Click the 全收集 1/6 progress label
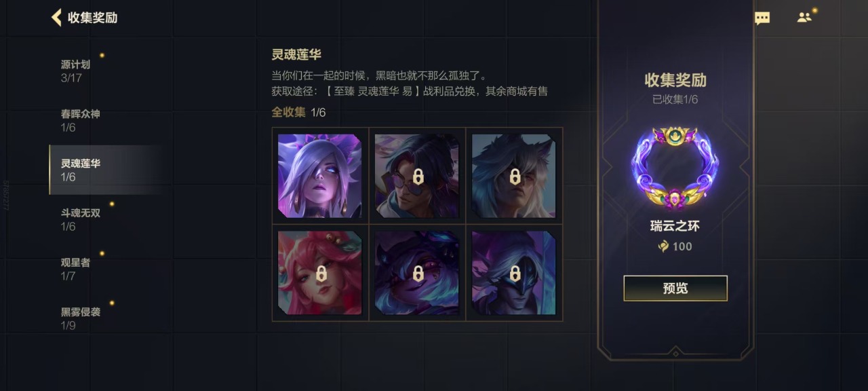Image resolution: width=868 pixels, height=391 pixels. tap(299, 113)
